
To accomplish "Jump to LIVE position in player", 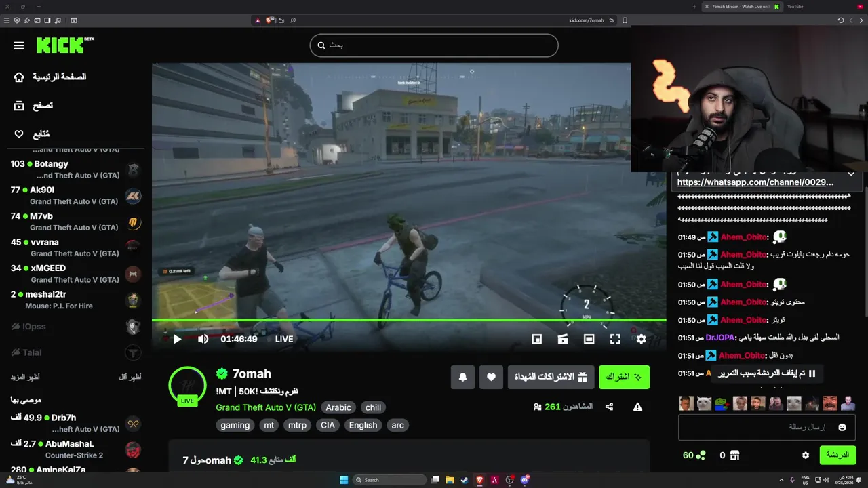I will pyautogui.click(x=284, y=339).
